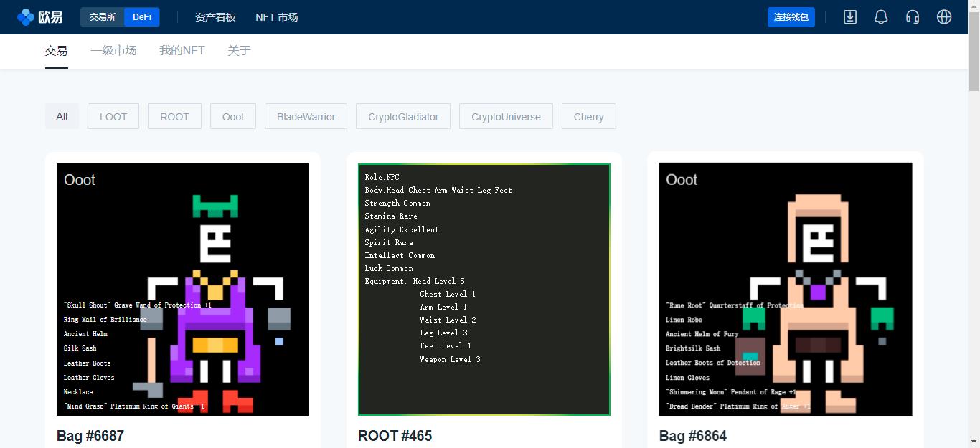Filter collections by LOOT

pyautogui.click(x=113, y=116)
